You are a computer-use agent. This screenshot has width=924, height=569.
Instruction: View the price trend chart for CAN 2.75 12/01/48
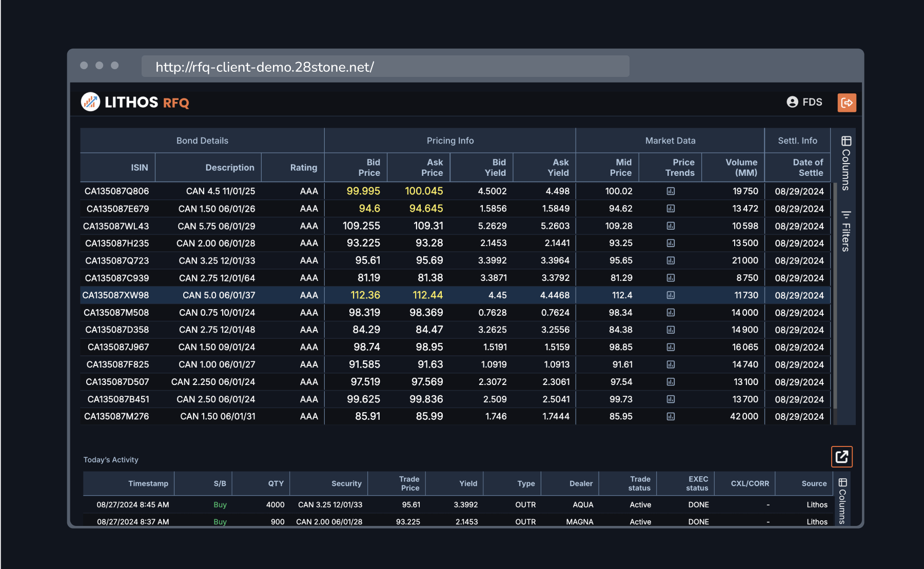click(x=671, y=330)
